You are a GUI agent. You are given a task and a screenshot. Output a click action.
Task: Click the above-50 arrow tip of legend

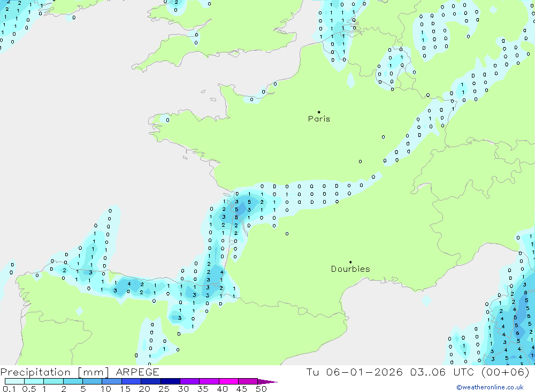pos(268,382)
